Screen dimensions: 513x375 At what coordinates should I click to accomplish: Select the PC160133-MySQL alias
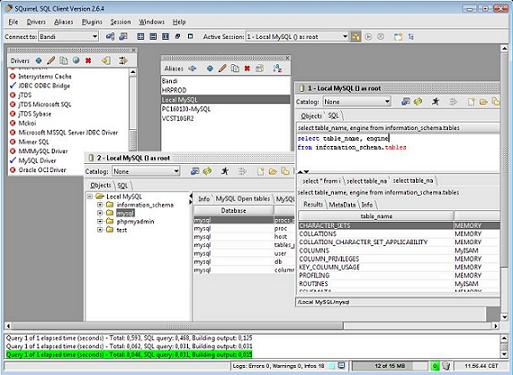click(226, 109)
